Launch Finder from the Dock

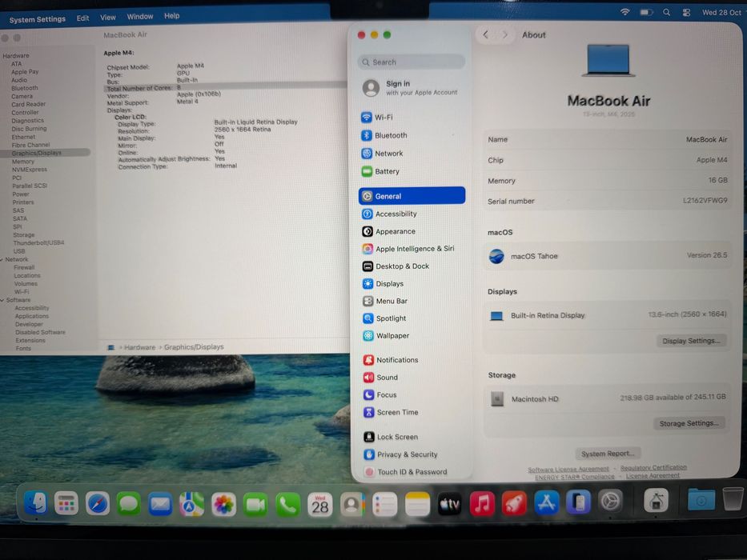coord(36,503)
